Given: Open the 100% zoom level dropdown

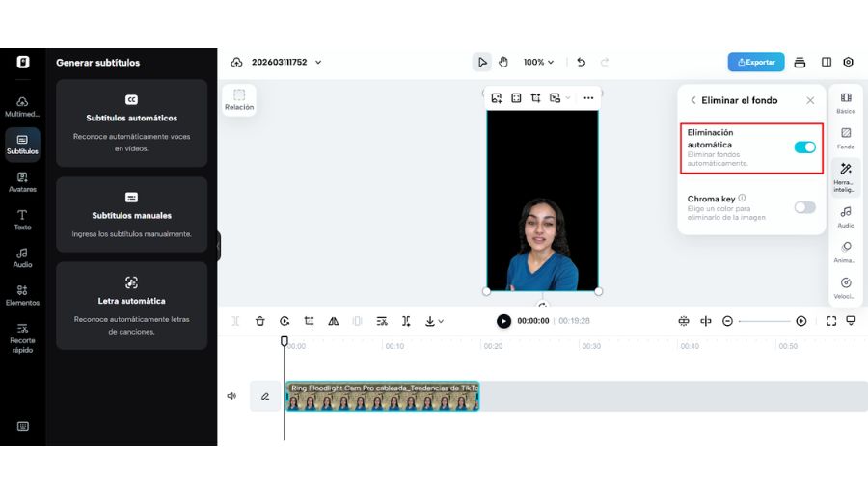Looking at the screenshot, I should click(538, 62).
